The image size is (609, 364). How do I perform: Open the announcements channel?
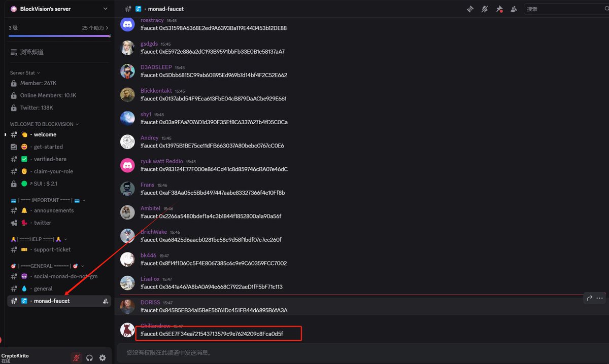tap(58, 211)
